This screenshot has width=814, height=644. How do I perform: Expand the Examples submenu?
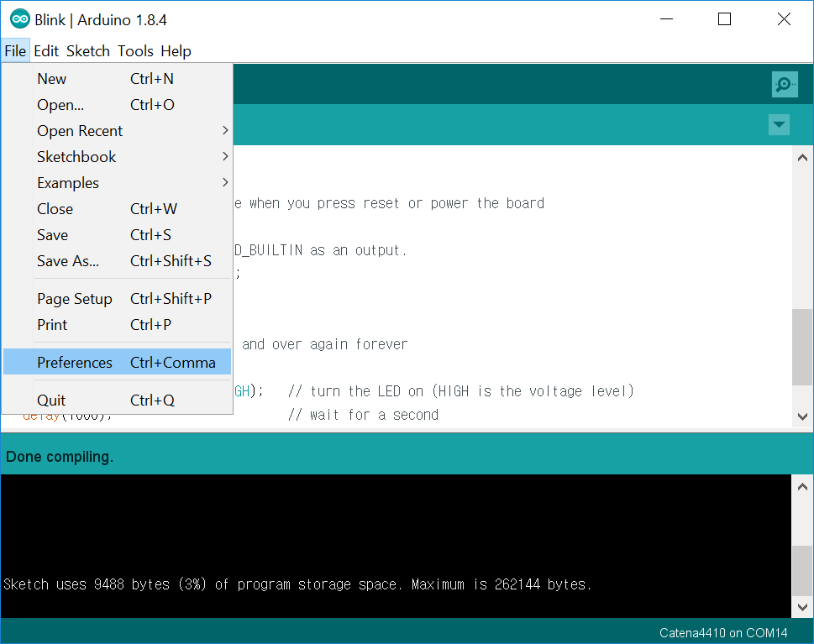[117, 183]
